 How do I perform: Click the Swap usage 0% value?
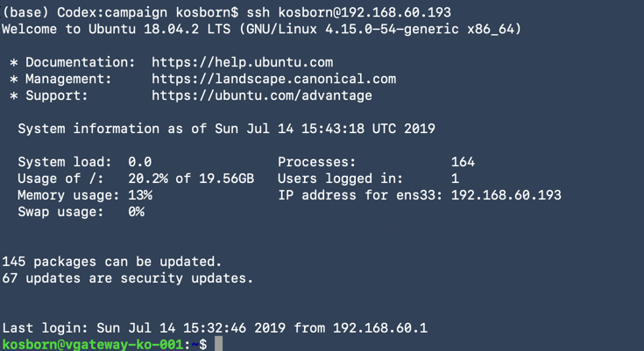click(136, 212)
